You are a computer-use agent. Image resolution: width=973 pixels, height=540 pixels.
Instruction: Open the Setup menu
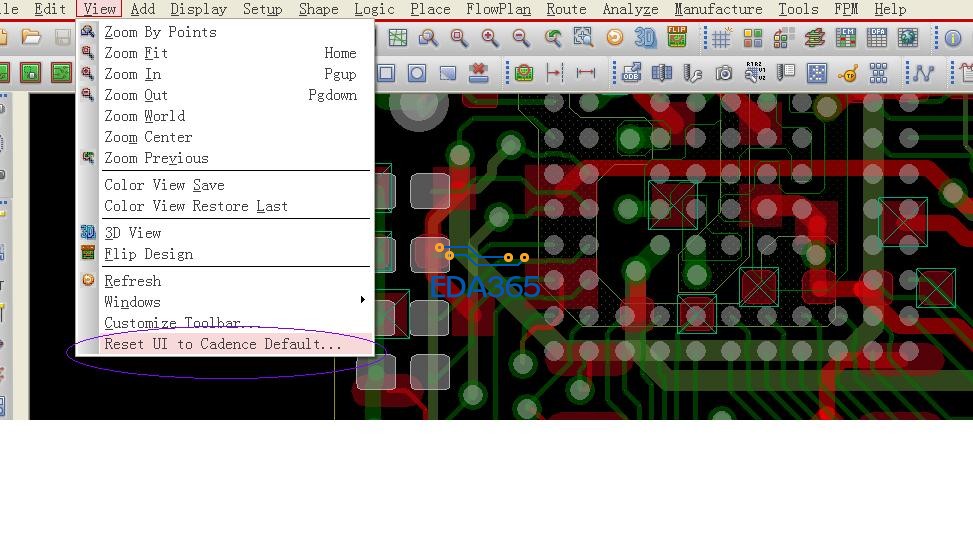(x=262, y=9)
